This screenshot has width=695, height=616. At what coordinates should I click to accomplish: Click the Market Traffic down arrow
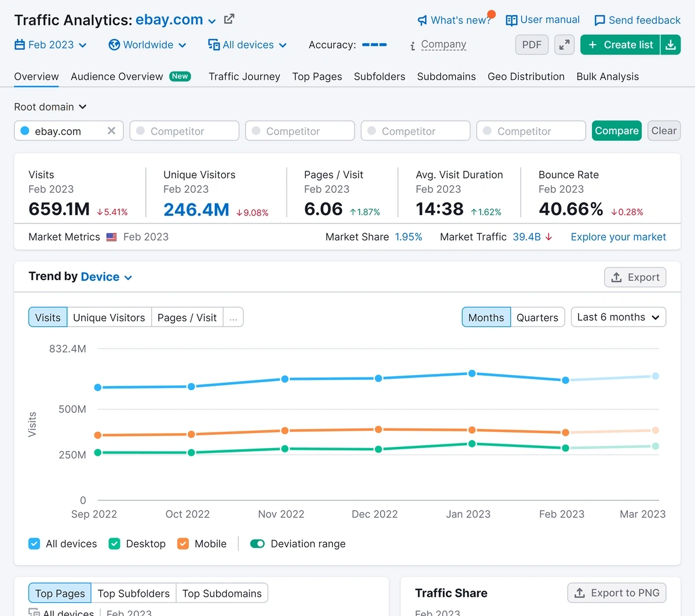[548, 237]
